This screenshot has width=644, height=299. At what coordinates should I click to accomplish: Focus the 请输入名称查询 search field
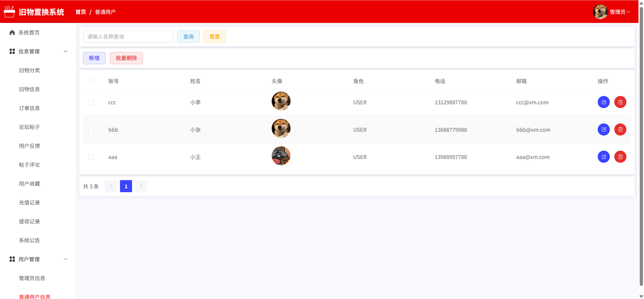pos(128,37)
